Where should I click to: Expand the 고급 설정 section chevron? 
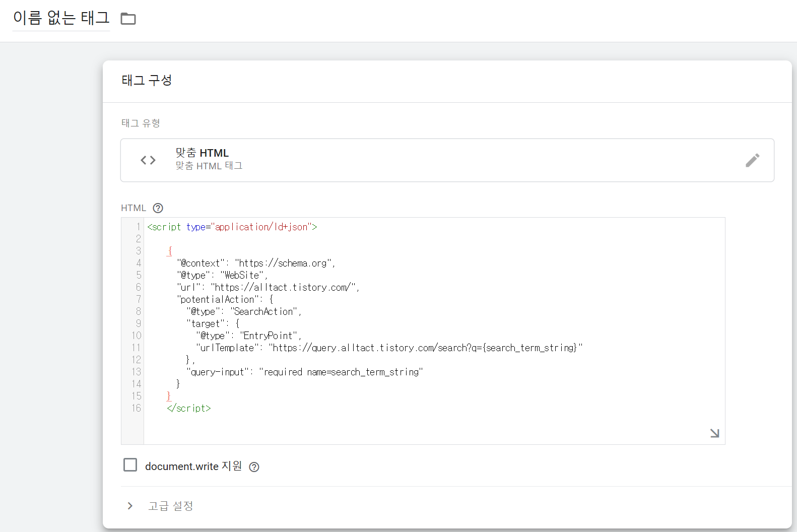pyautogui.click(x=130, y=506)
